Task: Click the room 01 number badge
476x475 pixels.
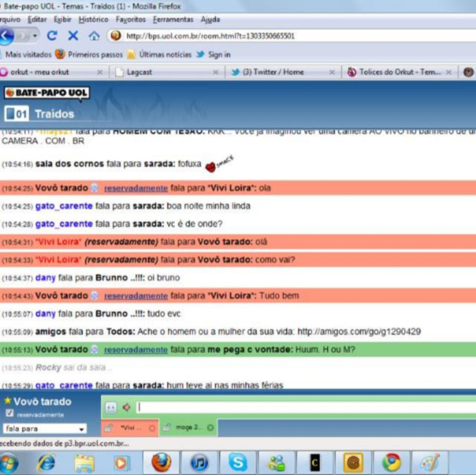Action: [x=17, y=114]
